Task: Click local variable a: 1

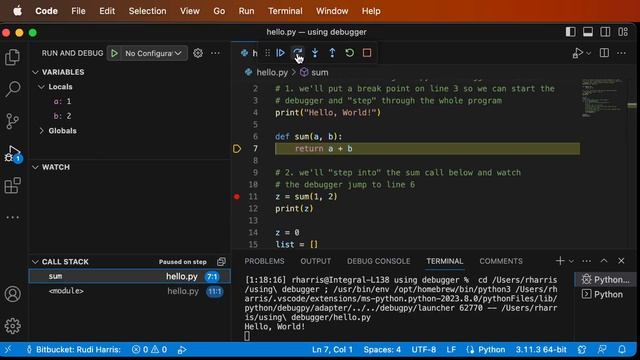Action: pos(62,102)
